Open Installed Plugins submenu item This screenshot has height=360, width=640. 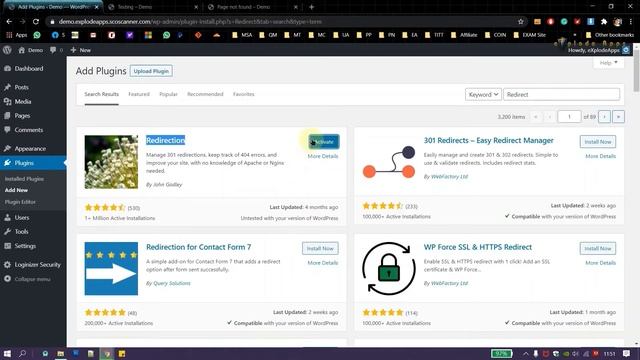click(24, 179)
